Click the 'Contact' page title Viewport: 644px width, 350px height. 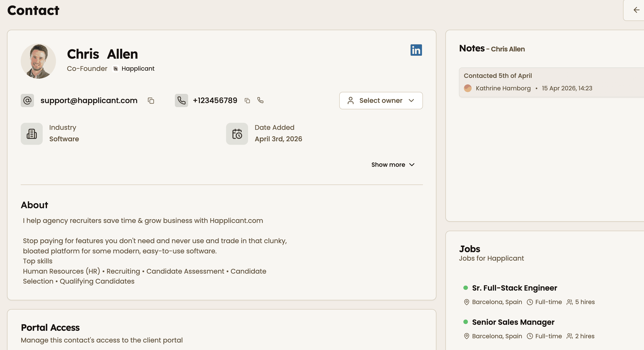[x=33, y=10]
